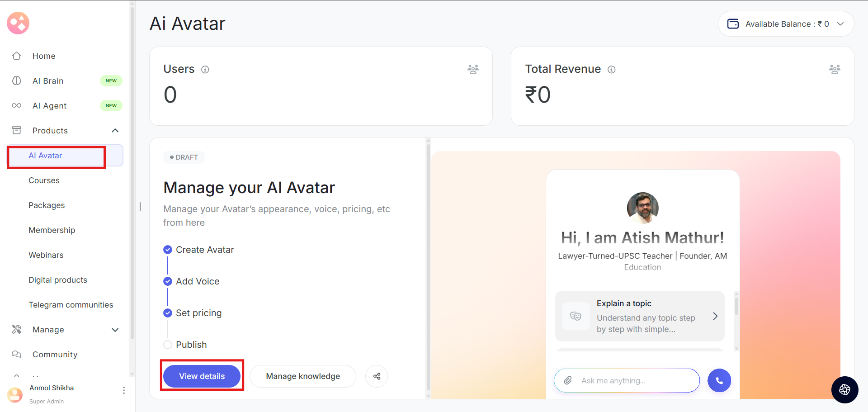Click the share icon button
The width and height of the screenshot is (868, 412).
[x=377, y=376]
